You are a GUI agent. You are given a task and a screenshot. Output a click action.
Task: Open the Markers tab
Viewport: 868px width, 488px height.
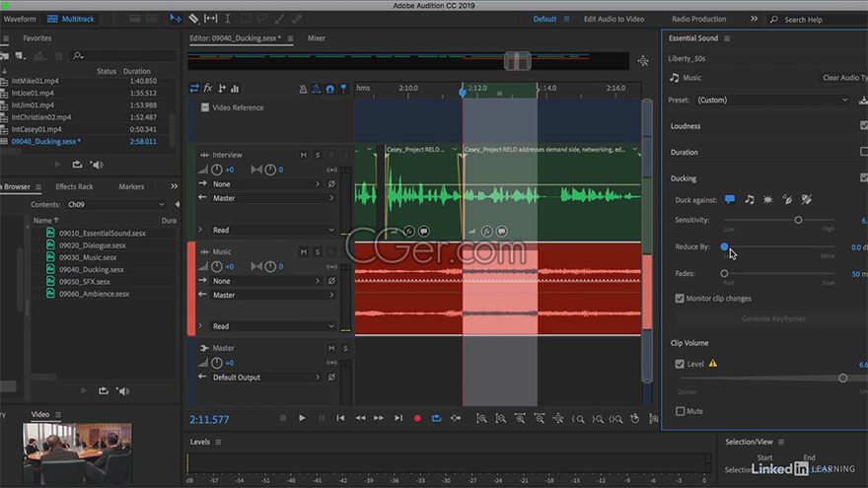(x=131, y=186)
